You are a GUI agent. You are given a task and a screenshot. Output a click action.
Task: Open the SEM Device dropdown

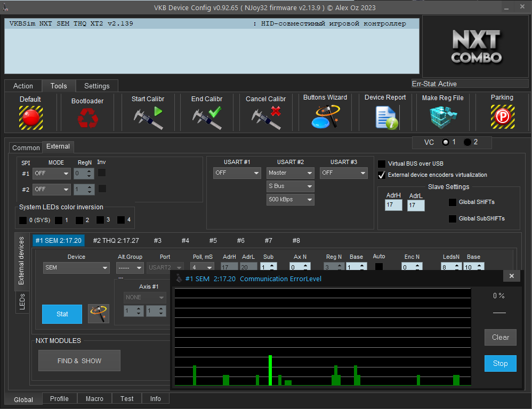(x=76, y=268)
